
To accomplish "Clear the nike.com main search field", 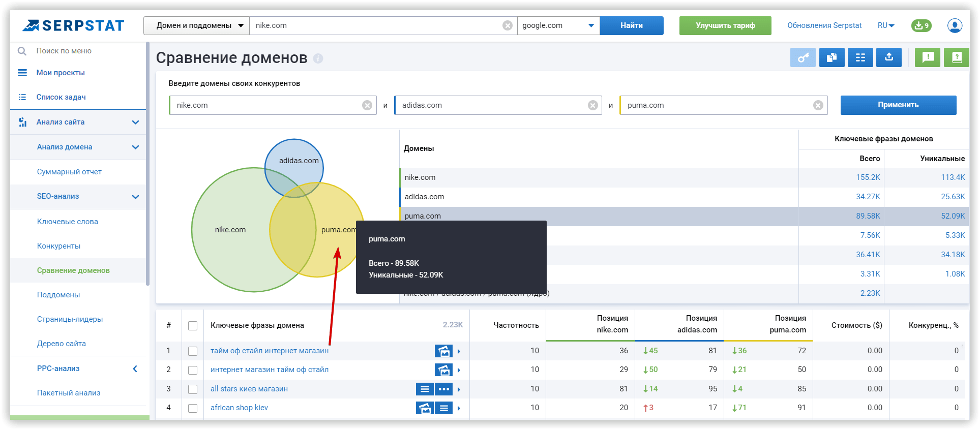I will (508, 25).
